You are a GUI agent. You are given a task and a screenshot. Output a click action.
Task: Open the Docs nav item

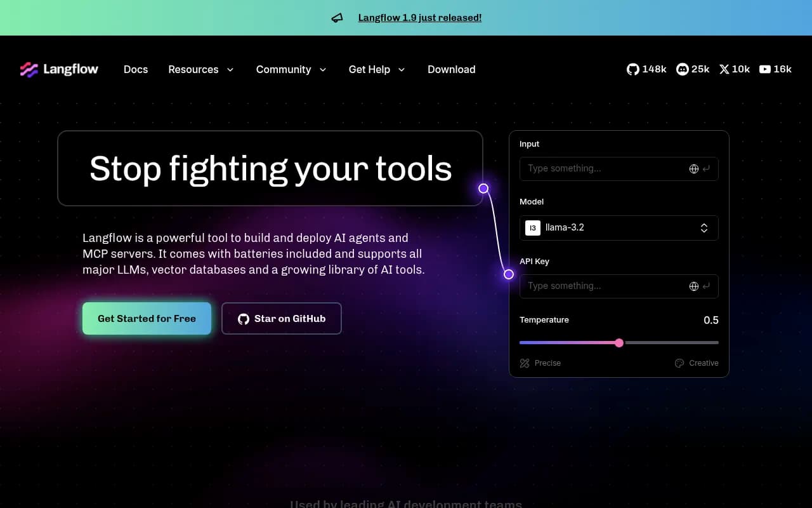[x=136, y=69]
